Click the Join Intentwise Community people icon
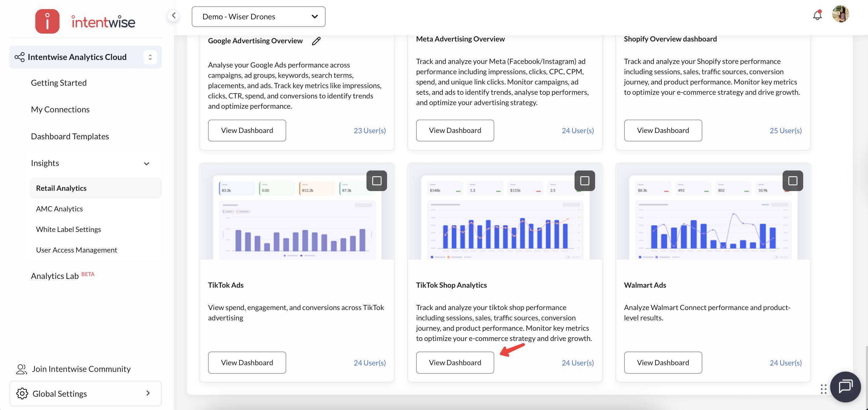The width and height of the screenshot is (868, 410). pos(22,369)
